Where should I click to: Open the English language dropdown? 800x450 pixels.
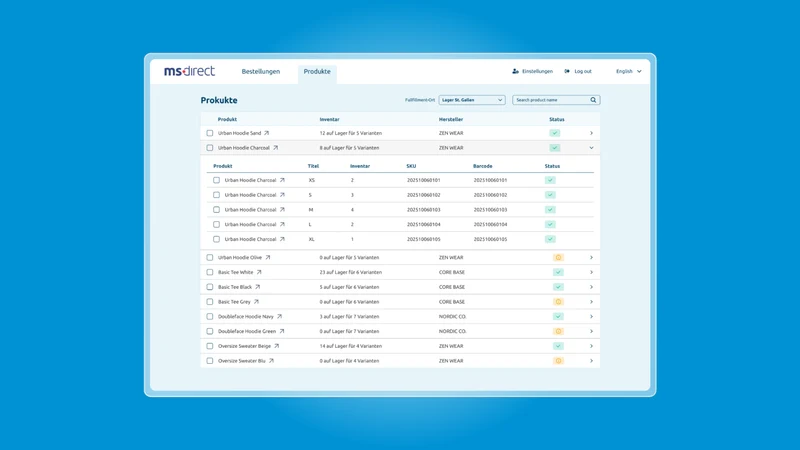tap(629, 71)
